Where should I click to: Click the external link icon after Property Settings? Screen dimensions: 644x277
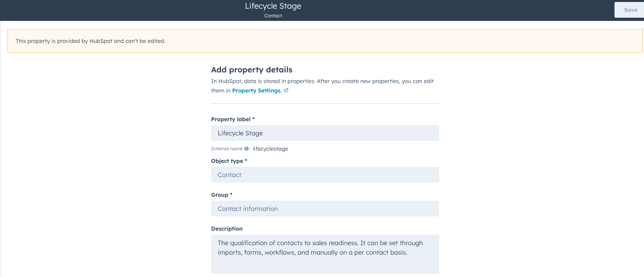[286, 90]
